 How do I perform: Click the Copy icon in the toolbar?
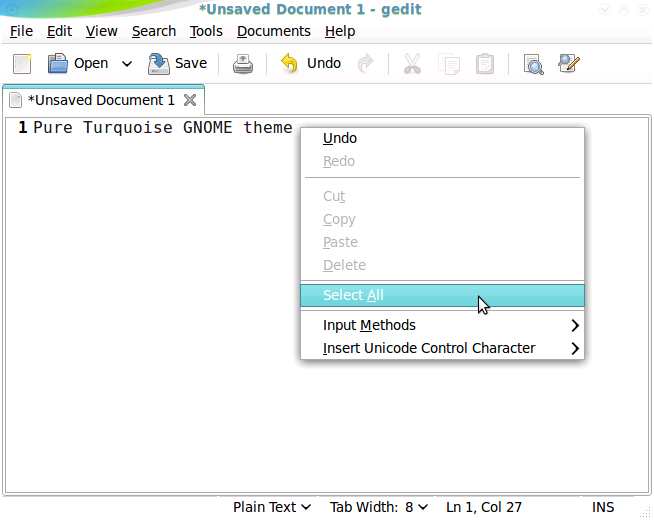pyautogui.click(x=449, y=64)
